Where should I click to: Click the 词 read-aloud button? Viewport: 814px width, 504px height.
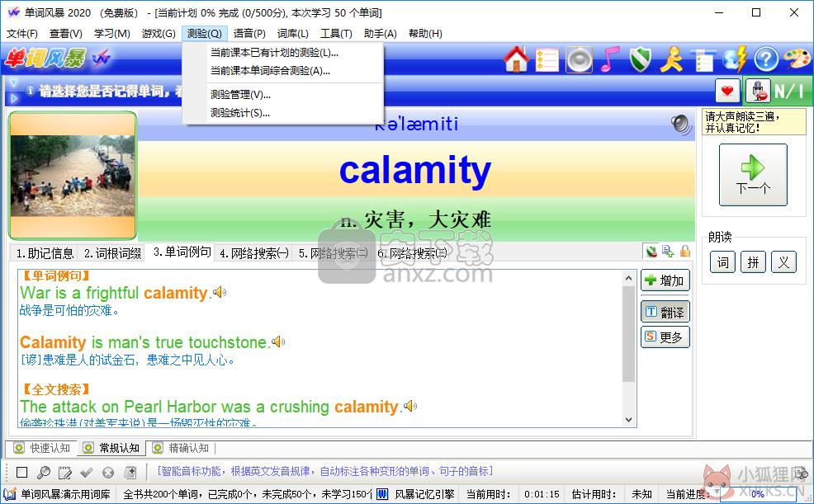click(722, 262)
